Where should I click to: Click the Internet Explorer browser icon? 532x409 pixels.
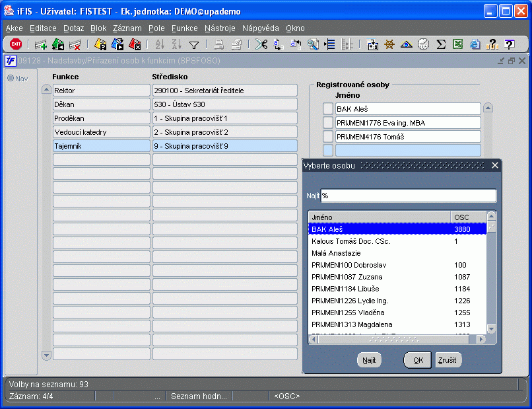[475, 44]
